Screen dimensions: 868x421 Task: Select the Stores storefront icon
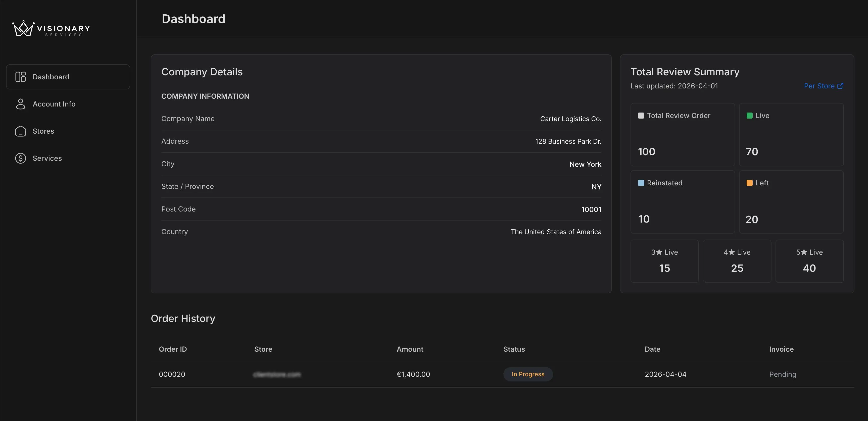[x=21, y=131]
